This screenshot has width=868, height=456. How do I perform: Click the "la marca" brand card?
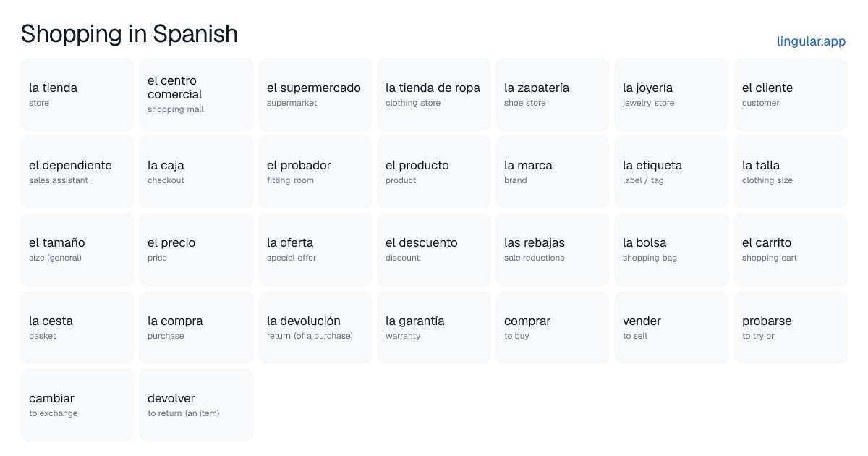coord(553,172)
